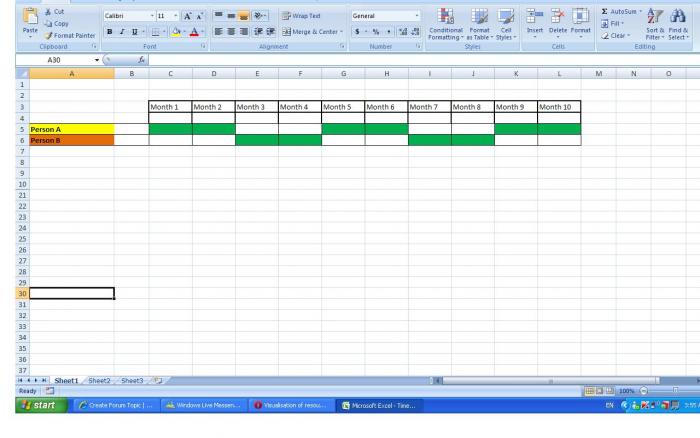Click the AutoSum button
Image resolution: width=700 pixels, height=438 pixels.
click(x=621, y=12)
